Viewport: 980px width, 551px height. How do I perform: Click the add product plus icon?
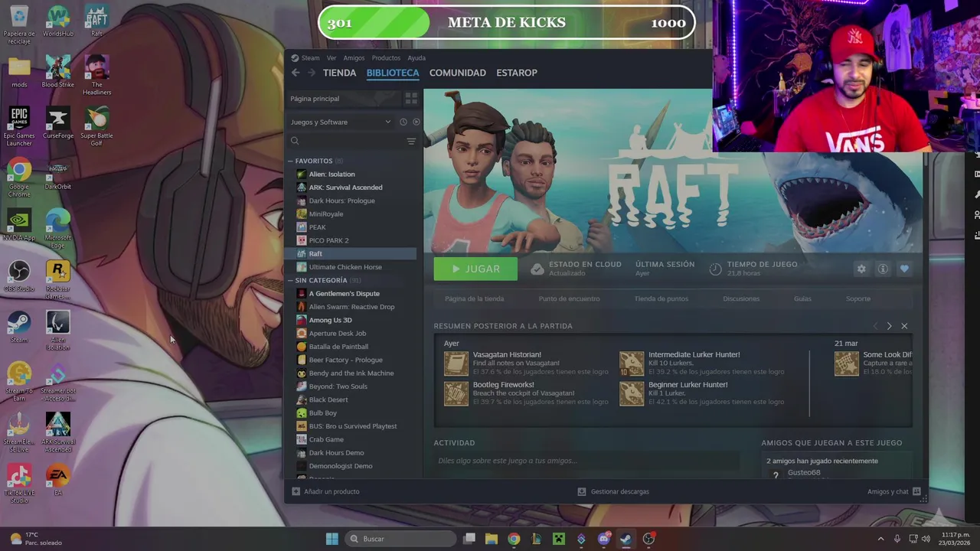click(296, 491)
